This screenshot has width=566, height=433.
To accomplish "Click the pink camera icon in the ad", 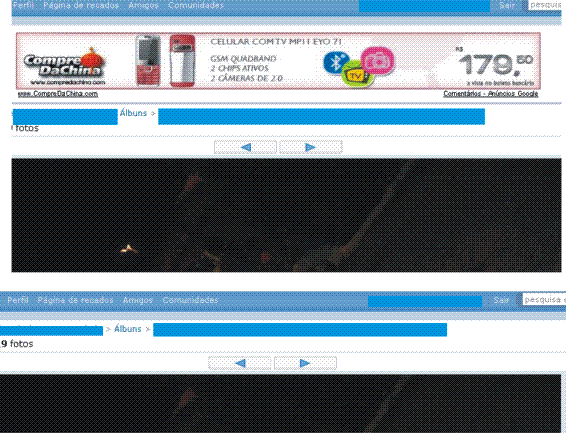I will point(378,61).
